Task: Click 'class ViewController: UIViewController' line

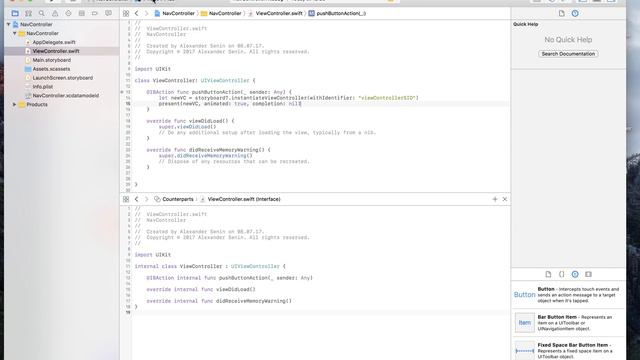Action: [195, 80]
